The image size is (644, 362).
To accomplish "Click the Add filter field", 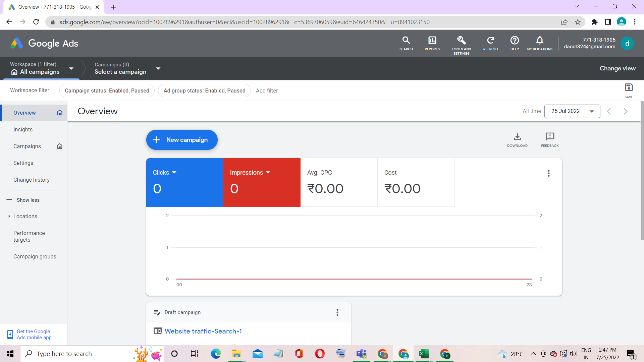I will [267, 90].
